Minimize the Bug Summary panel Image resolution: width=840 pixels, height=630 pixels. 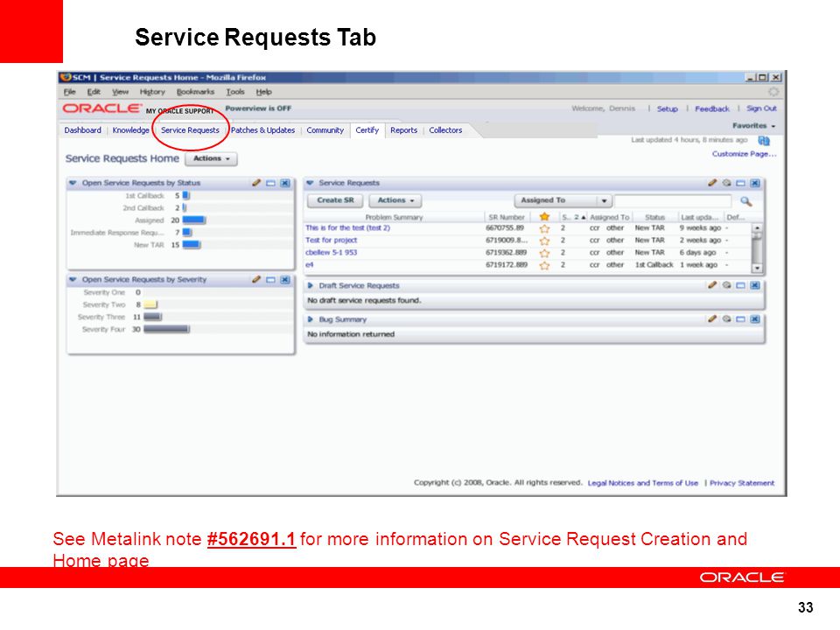pyautogui.click(x=740, y=319)
